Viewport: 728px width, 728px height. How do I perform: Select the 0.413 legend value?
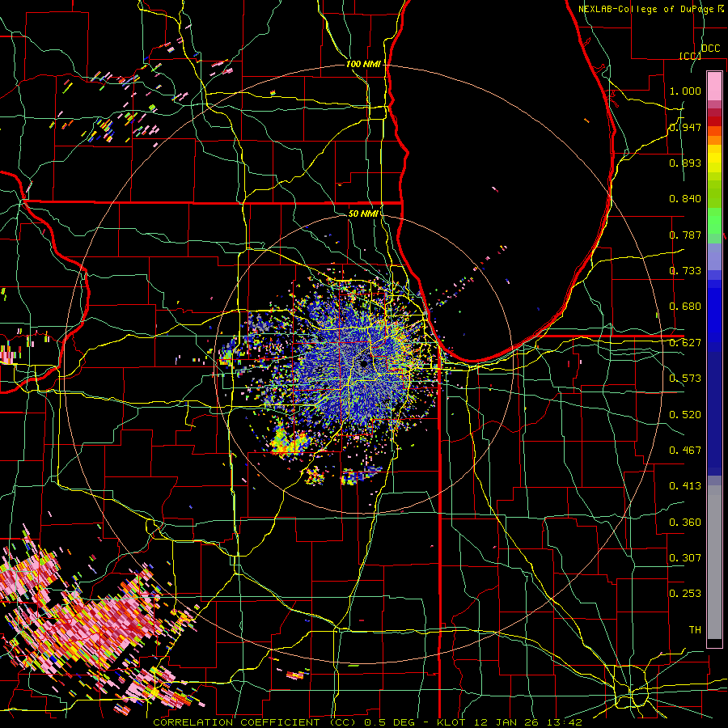click(685, 486)
